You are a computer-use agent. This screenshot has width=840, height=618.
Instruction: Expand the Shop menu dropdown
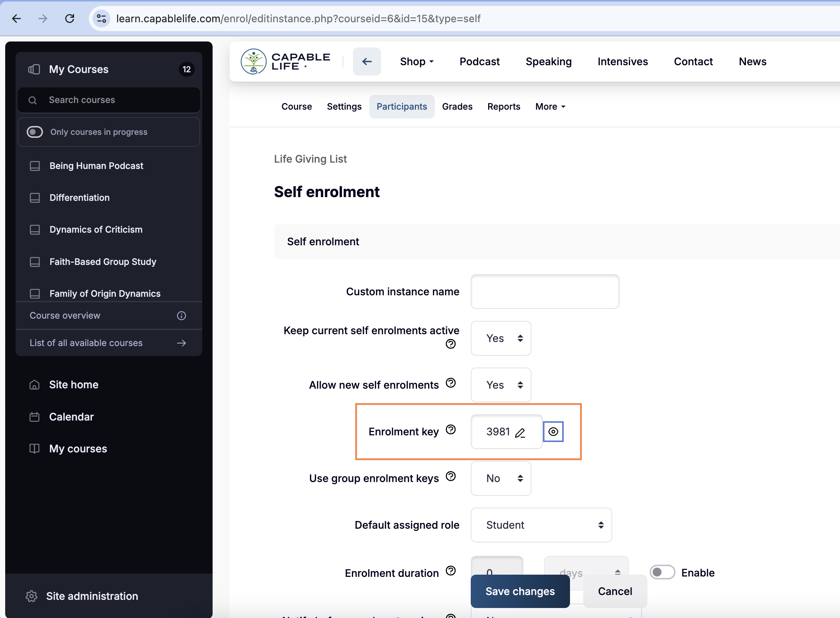pos(416,62)
